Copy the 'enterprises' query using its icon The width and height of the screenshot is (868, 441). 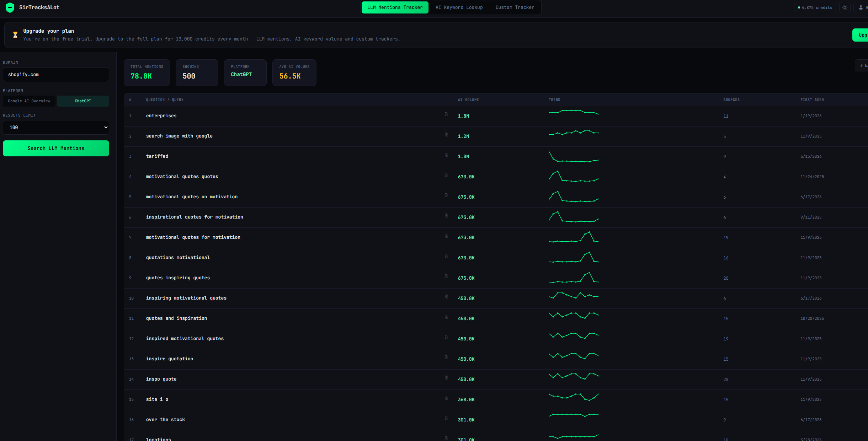[446, 114]
